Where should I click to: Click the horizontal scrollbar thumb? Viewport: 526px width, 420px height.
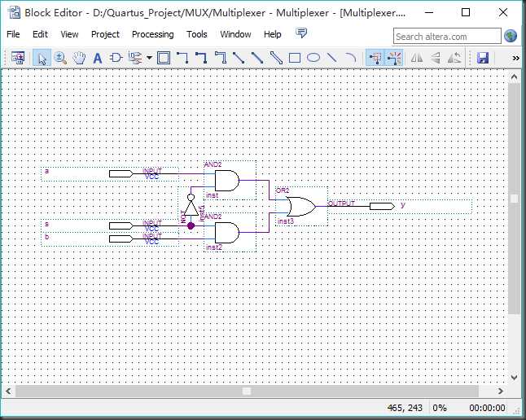tap(247, 392)
